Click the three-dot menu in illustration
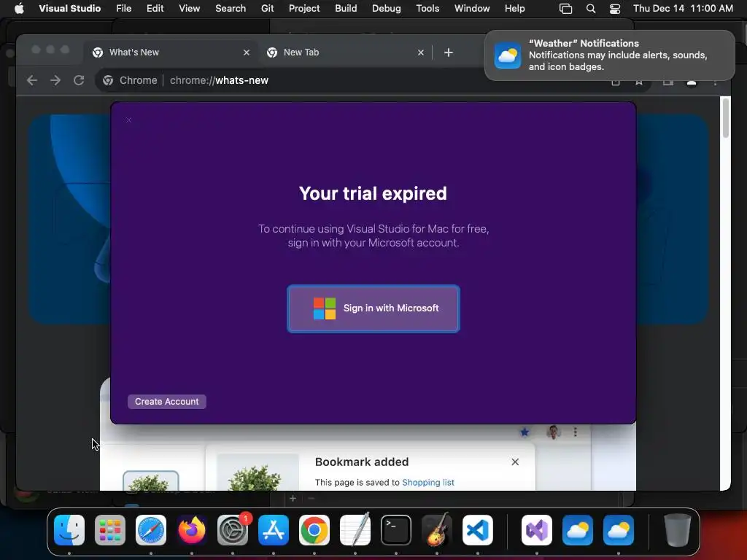 (x=575, y=432)
